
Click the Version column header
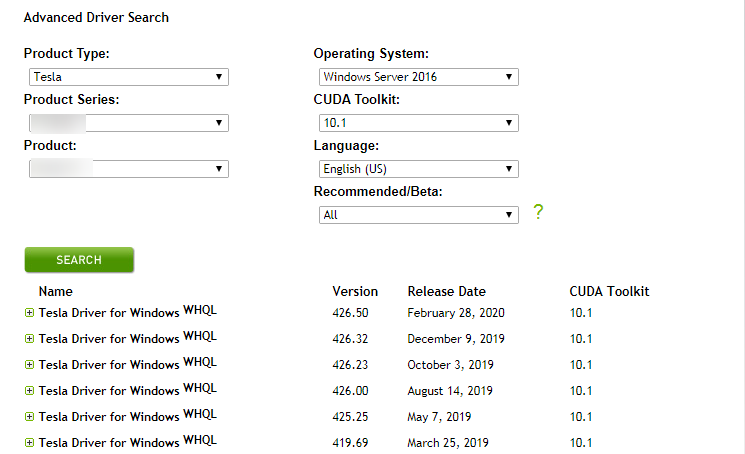[355, 291]
